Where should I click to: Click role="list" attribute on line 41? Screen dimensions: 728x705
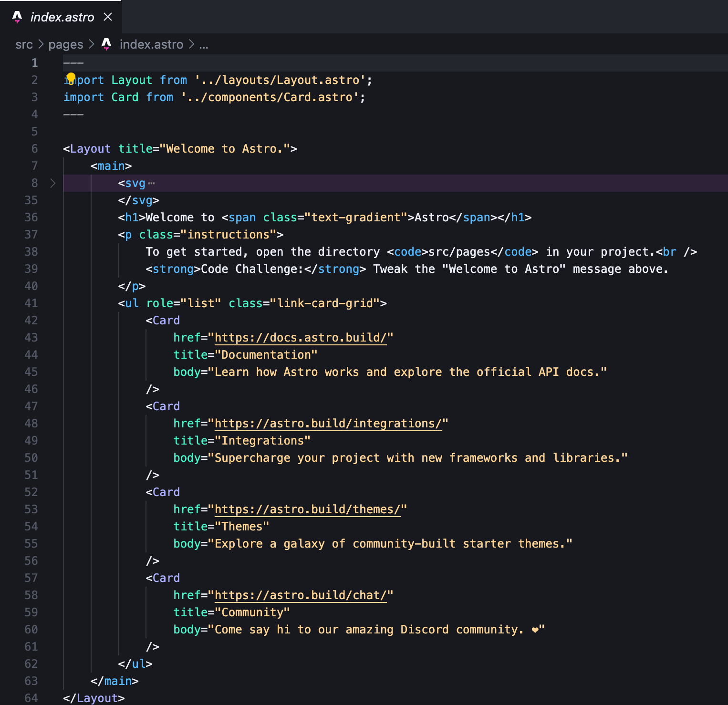[x=184, y=303]
